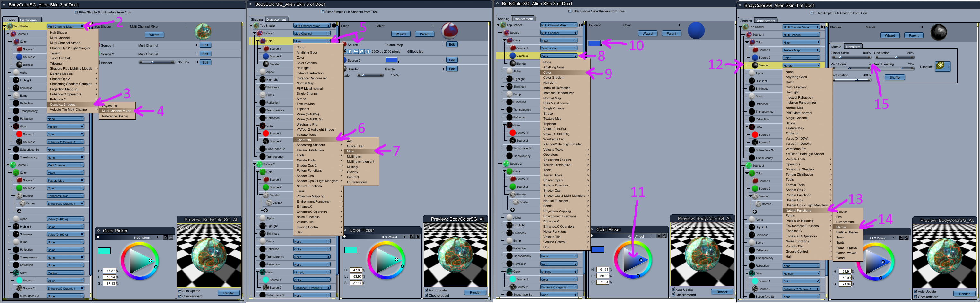Screen dimensions: 980x303
Task: Click teal sphere thumbnail in Top Shader header
Action: click(x=203, y=31)
